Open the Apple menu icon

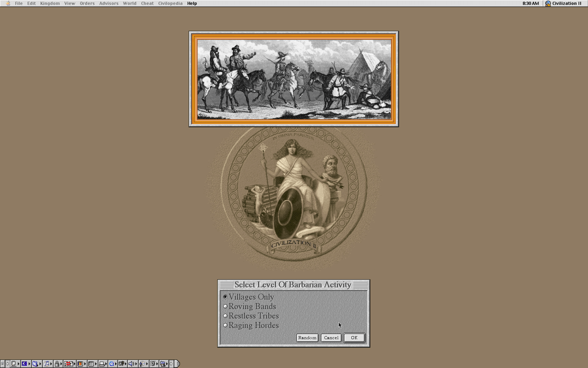coord(7,3)
